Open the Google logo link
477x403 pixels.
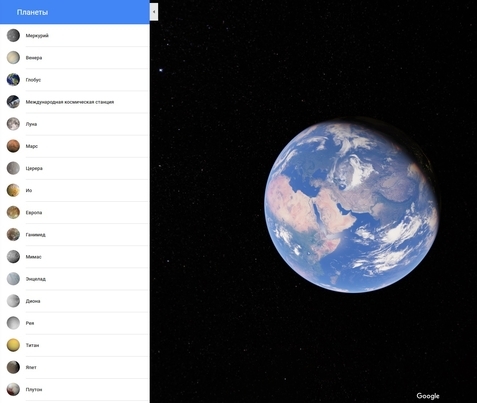click(428, 396)
